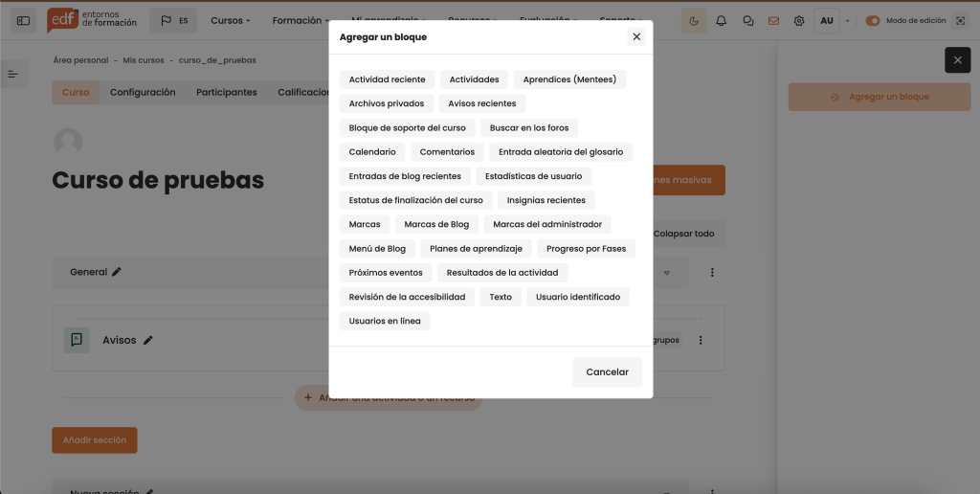980x494 pixels.
Task: Click the fullscreen focus icon
Action: 961,21
